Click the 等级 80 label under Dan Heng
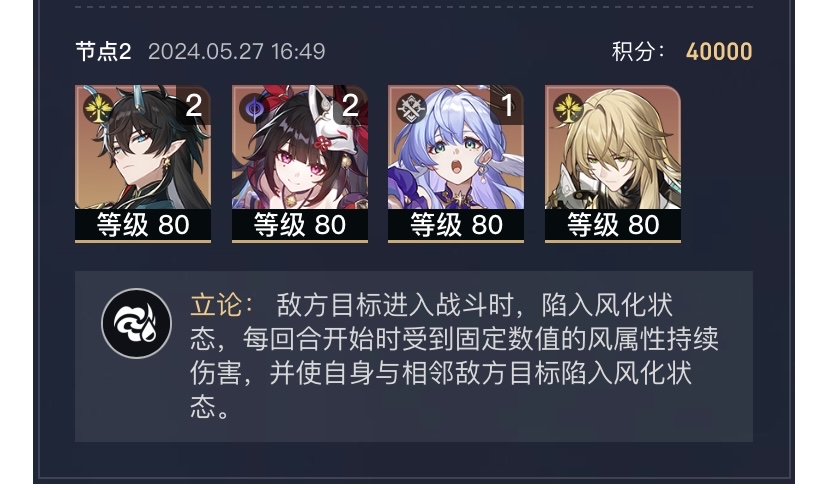This screenshot has height=490, width=828. pos(143,225)
